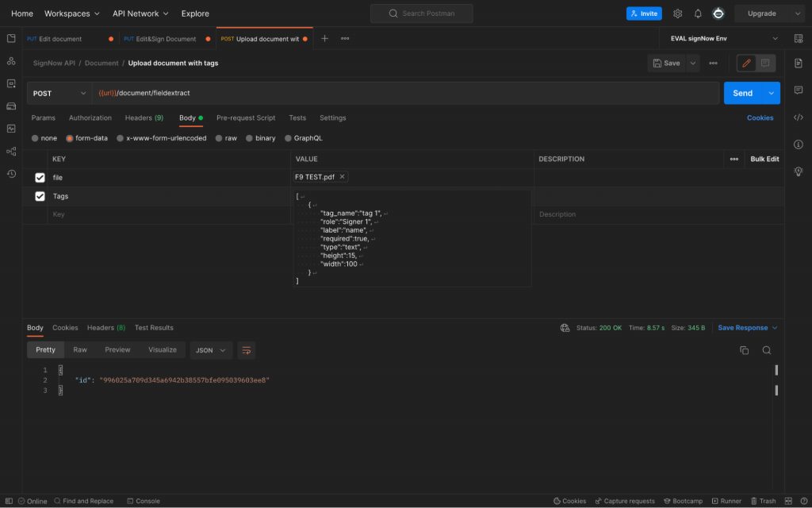Click the Search Postman field
Screen dimensions: 812x508
point(421,13)
